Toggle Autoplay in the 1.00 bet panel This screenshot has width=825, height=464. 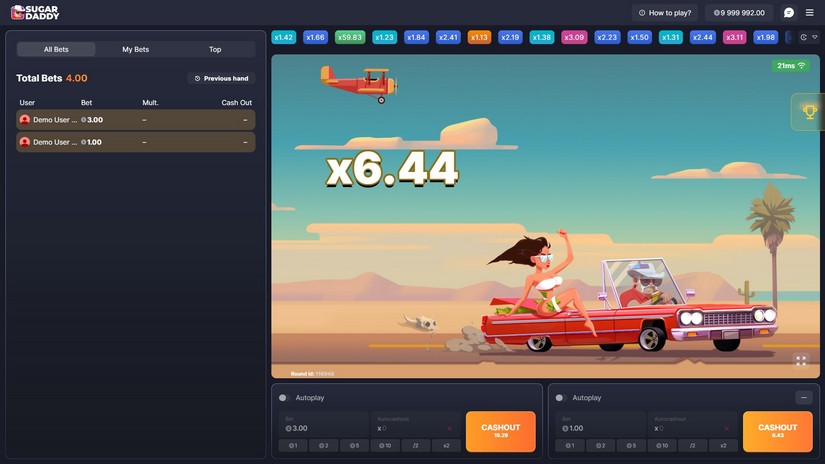tap(561, 398)
